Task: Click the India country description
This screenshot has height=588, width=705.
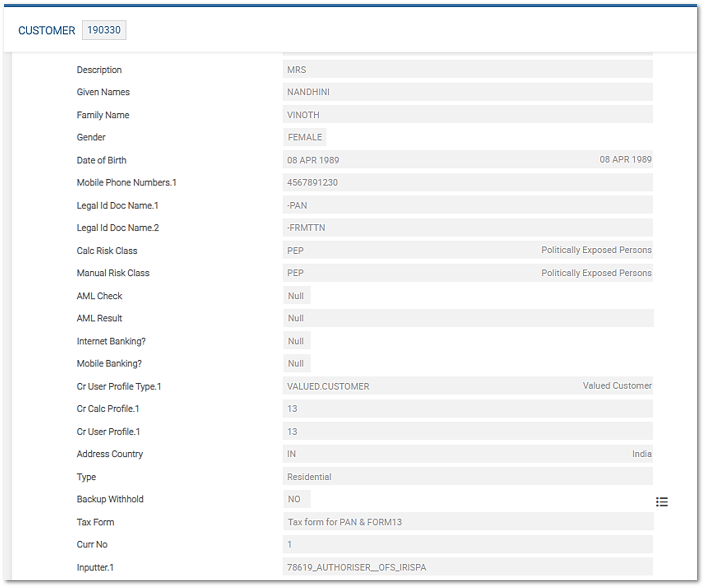Action: pos(642,454)
